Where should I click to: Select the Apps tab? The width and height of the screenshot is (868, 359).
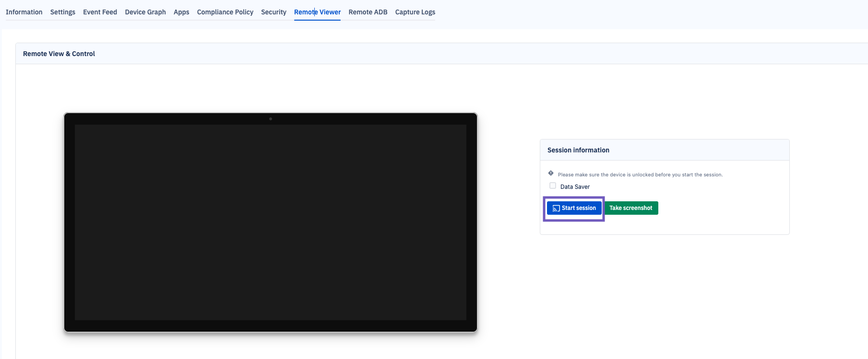(181, 12)
